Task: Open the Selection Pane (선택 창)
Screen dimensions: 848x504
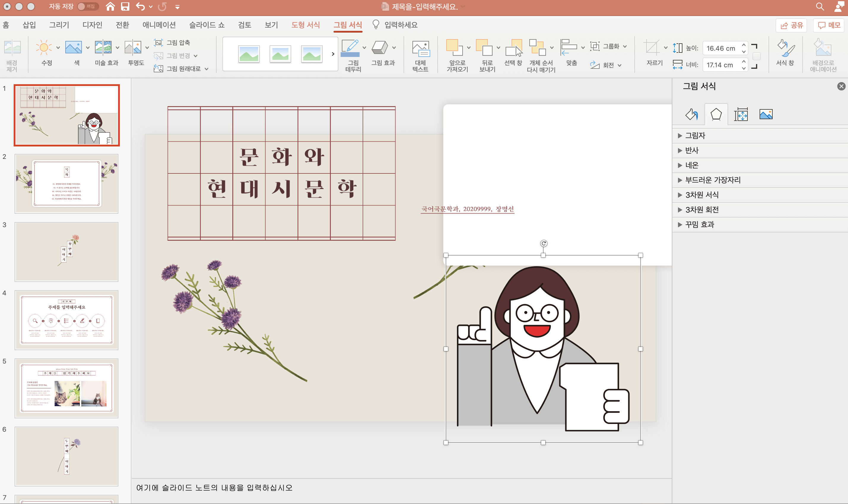Action: click(x=513, y=49)
